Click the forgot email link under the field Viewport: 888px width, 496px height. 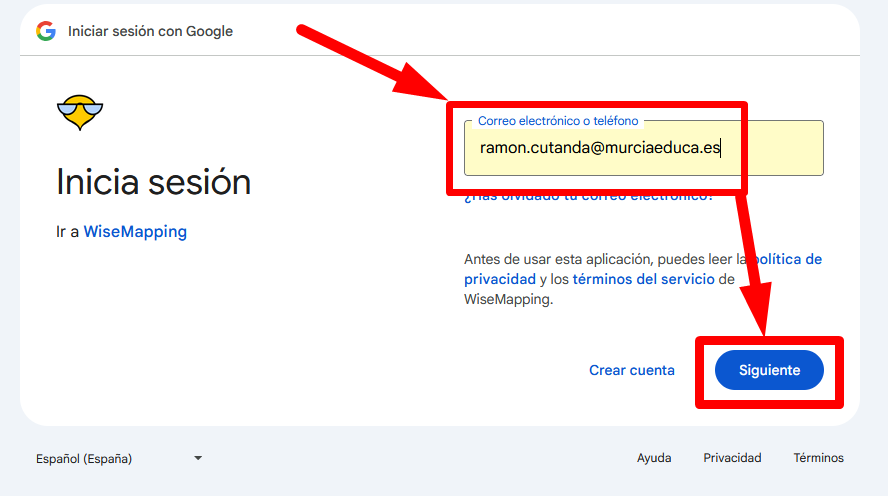(588, 196)
